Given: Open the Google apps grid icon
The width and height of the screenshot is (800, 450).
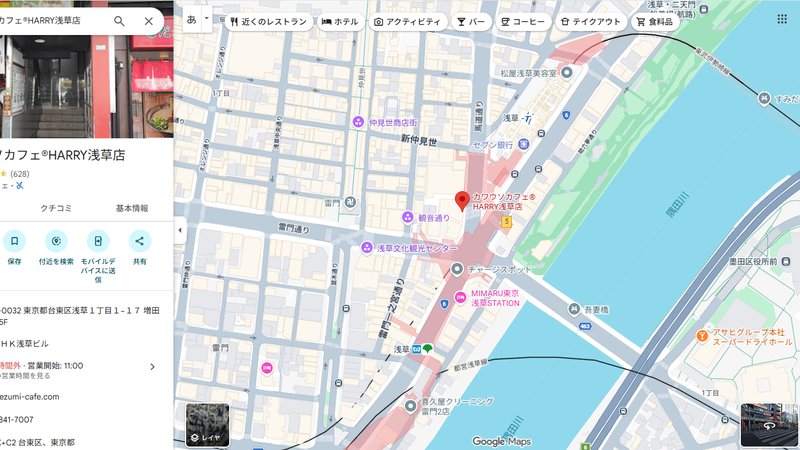Looking at the screenshot, I should coord(782,19).
